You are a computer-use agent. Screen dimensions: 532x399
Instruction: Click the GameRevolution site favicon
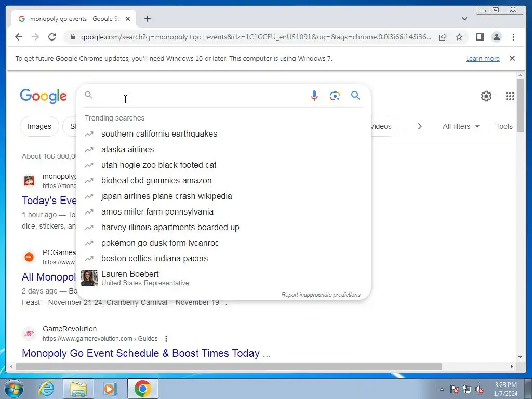coord(29,334)
